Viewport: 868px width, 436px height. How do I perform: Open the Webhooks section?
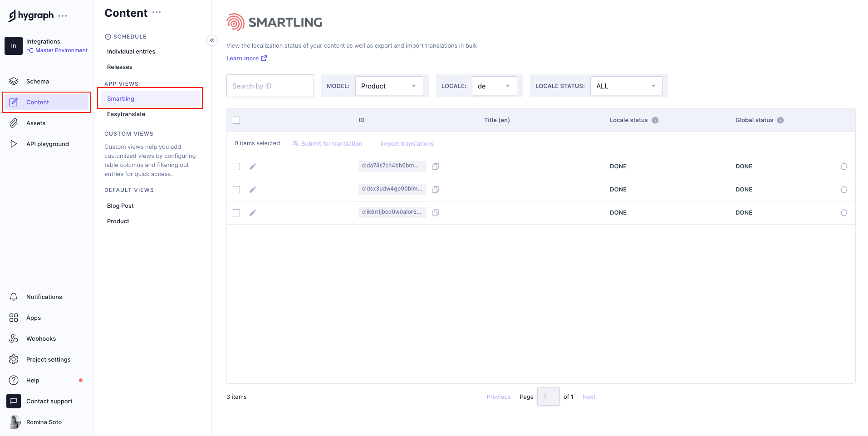point(41,338)
